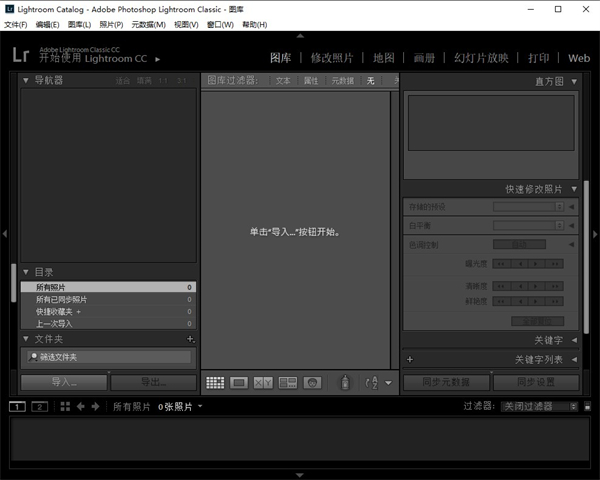Open 文件(F) menu

[x=16, y=24]
